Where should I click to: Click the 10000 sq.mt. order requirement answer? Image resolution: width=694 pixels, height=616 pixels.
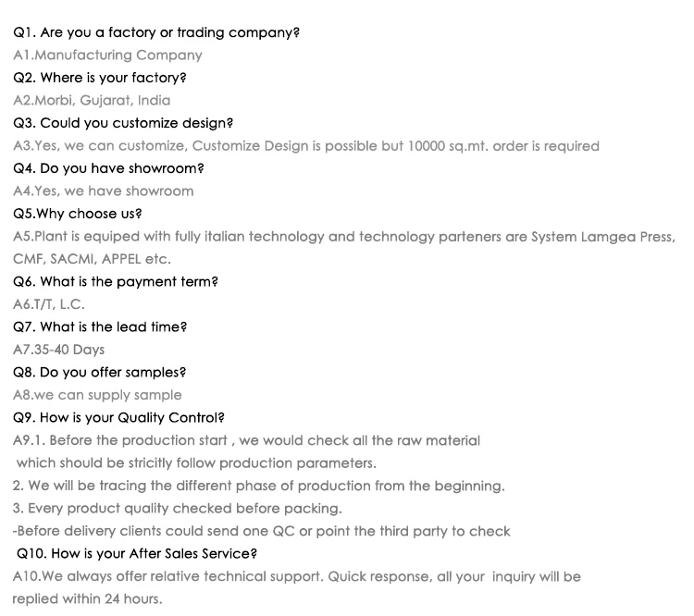pyautogui.click(x=306, y=145)
